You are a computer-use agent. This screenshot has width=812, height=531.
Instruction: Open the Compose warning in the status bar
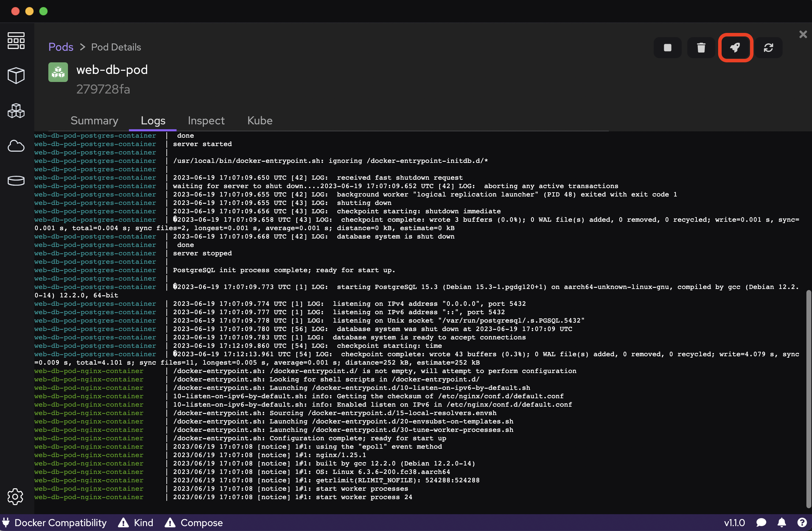pos(194,523)
